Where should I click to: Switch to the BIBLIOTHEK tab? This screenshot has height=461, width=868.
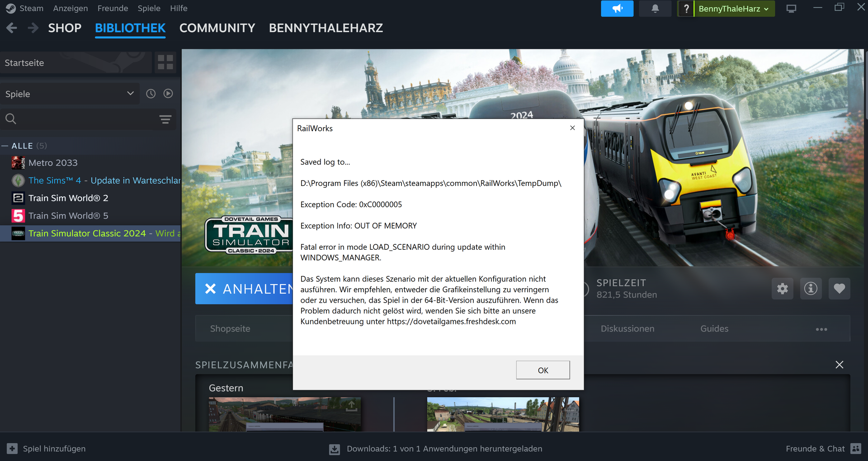[130, 28]
